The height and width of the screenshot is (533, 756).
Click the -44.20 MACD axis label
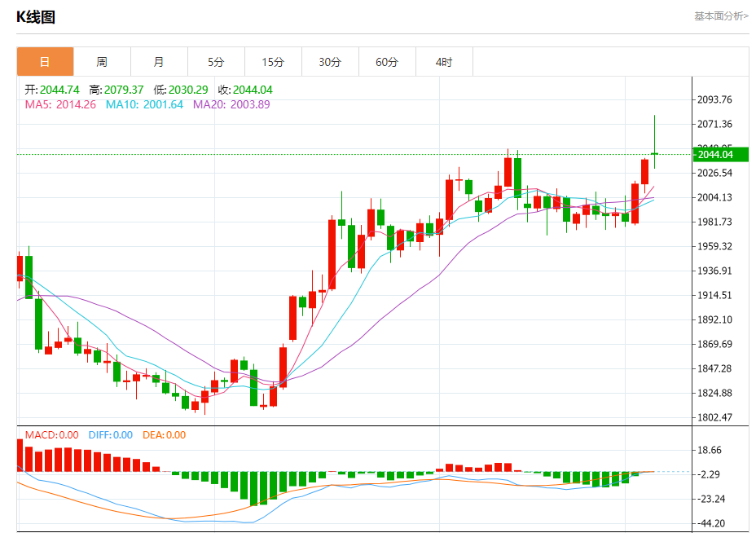tap(711, 524)
